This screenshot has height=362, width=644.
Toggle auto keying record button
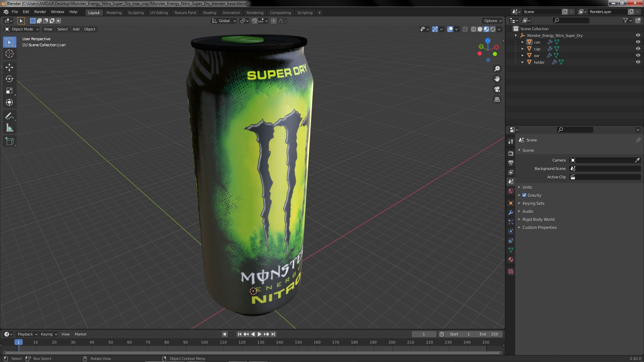click(225, 334)
